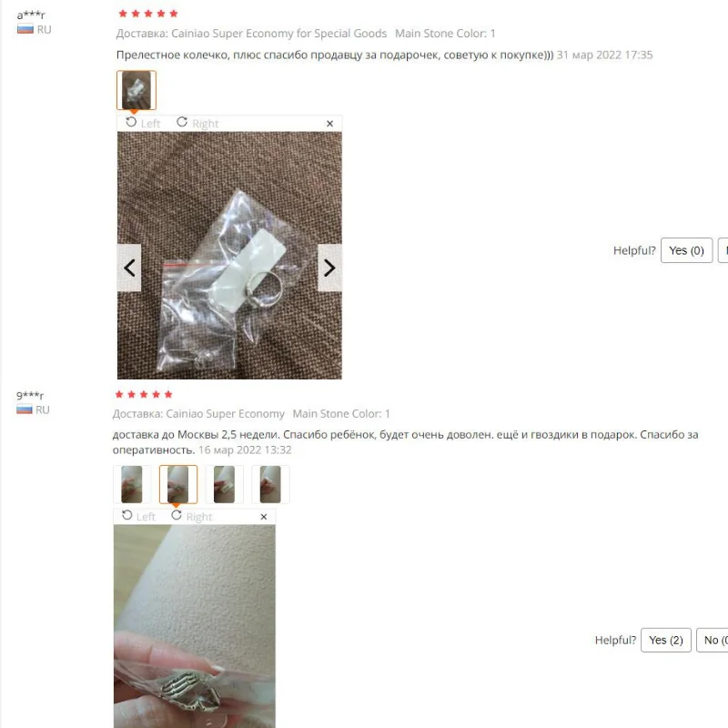Click the large bagged ring photo
The image size is (728, 728).
click(229, 256)
